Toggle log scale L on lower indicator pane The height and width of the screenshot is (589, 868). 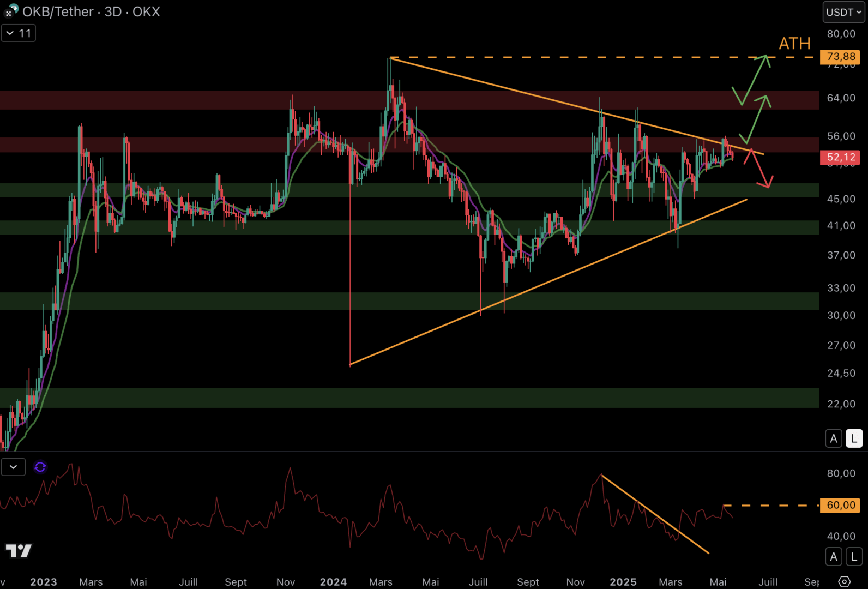point(854,557)
